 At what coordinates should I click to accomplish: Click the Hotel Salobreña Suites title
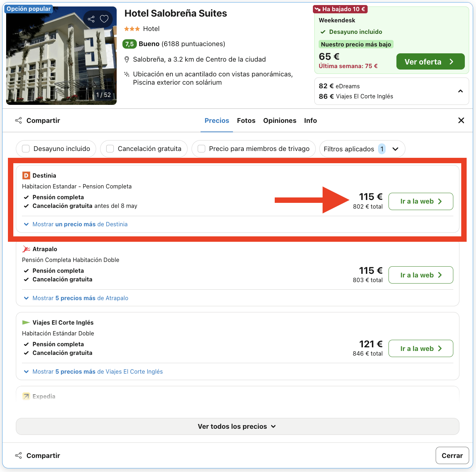click(x=176, y=13)
